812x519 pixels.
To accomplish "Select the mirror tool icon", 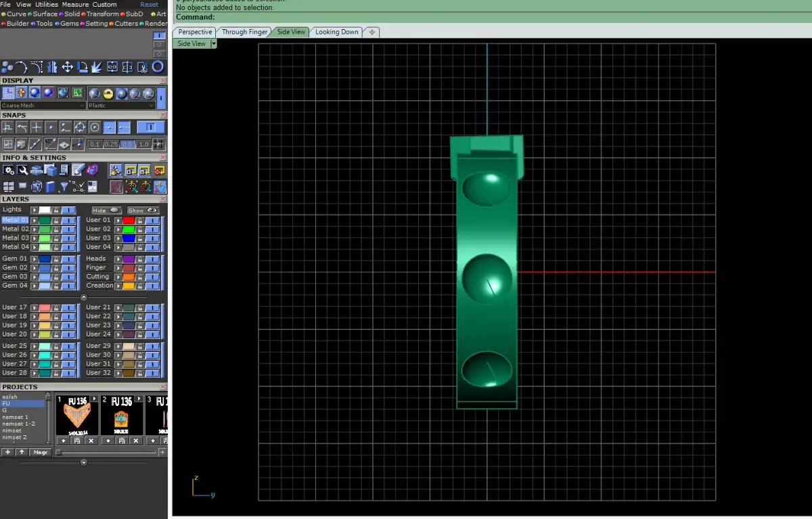I will (x=52, y=67).
